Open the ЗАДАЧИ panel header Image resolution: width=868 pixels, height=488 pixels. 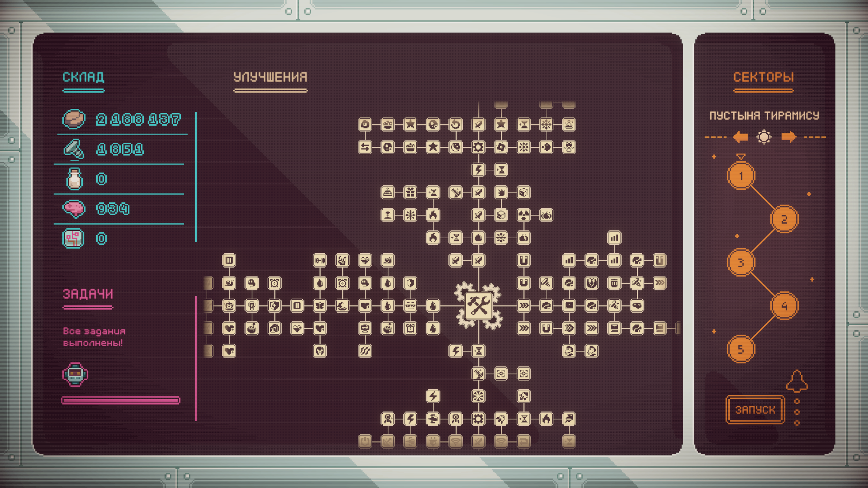coord(88,294)
